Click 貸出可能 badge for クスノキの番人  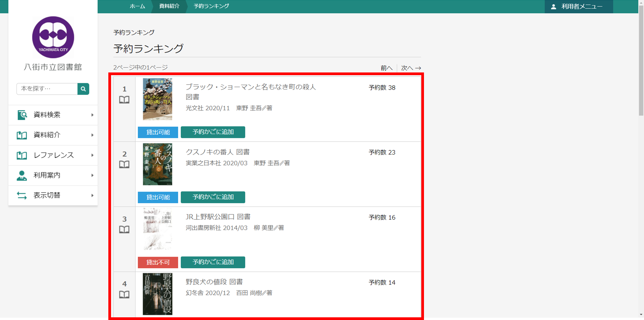(158, 197)
